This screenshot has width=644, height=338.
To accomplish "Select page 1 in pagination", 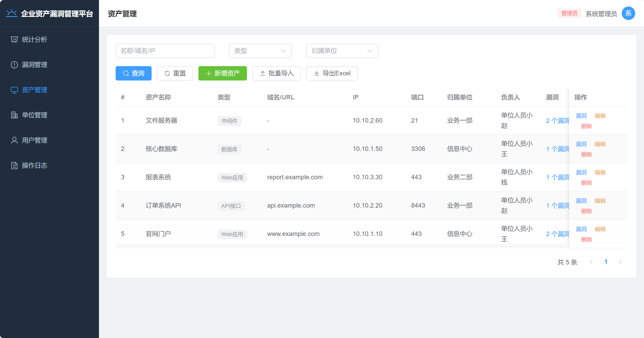I will coord(606,262).
